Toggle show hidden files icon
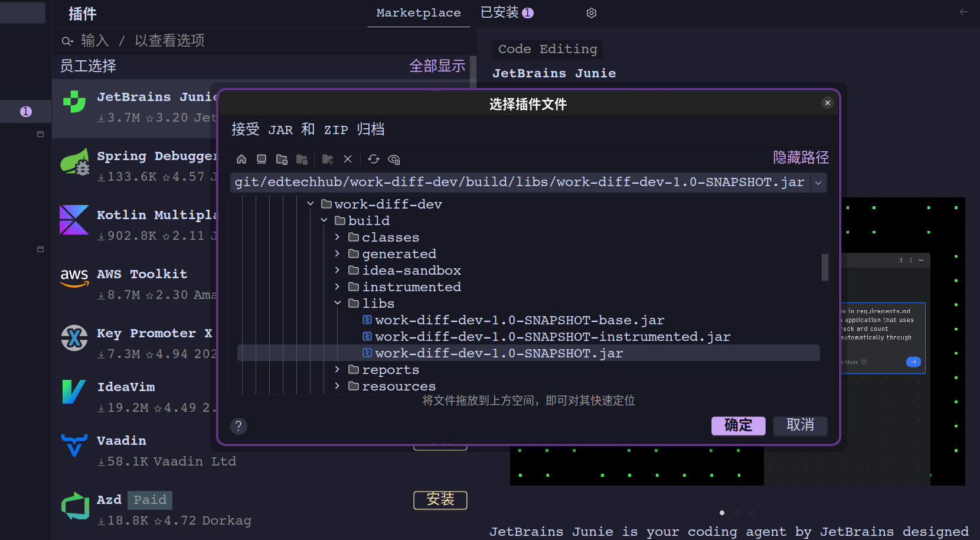The height and width of the screenshot is (540, 980). 394,159
